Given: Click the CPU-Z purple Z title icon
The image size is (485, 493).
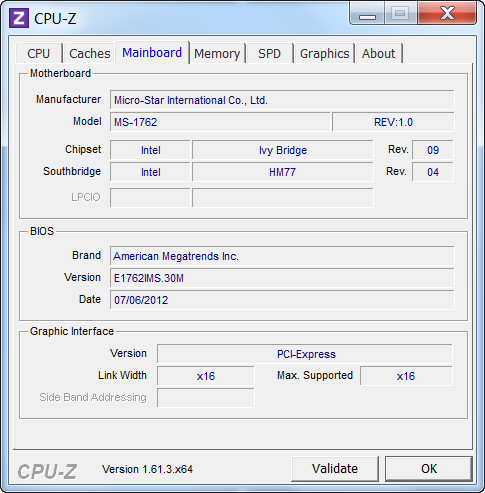Looking at the screenshot, I should [19, 18].
